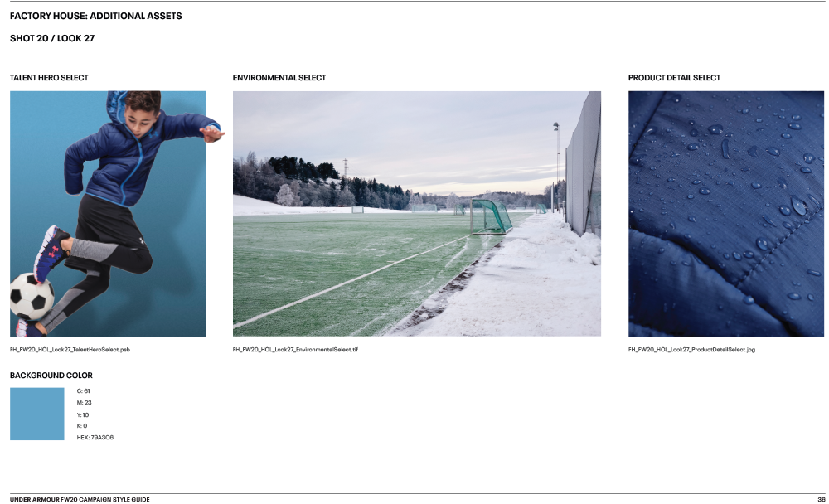Click the C: 61 cyan value

[83, 390]
